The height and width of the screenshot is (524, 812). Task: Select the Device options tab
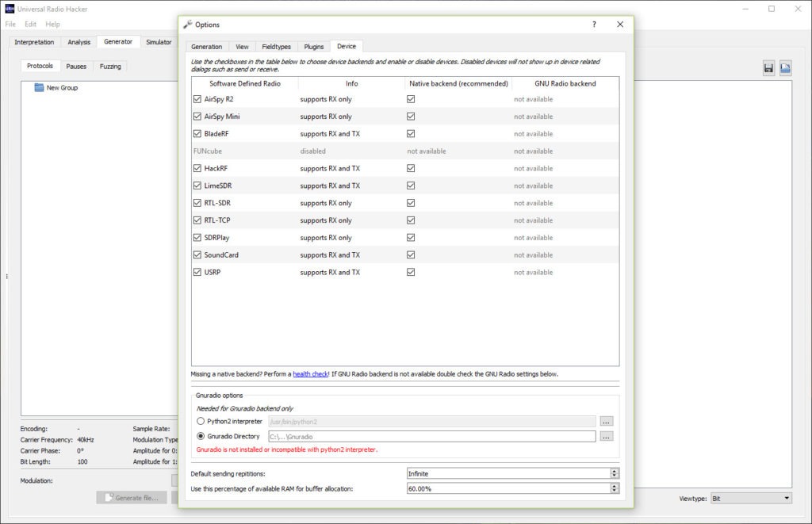point(347,46)
